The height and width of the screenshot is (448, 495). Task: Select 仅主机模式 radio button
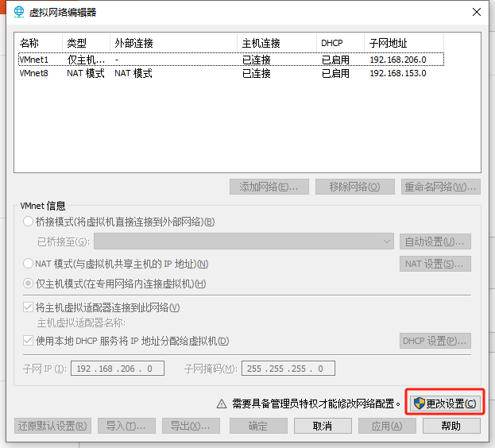(x=28, y=284)
